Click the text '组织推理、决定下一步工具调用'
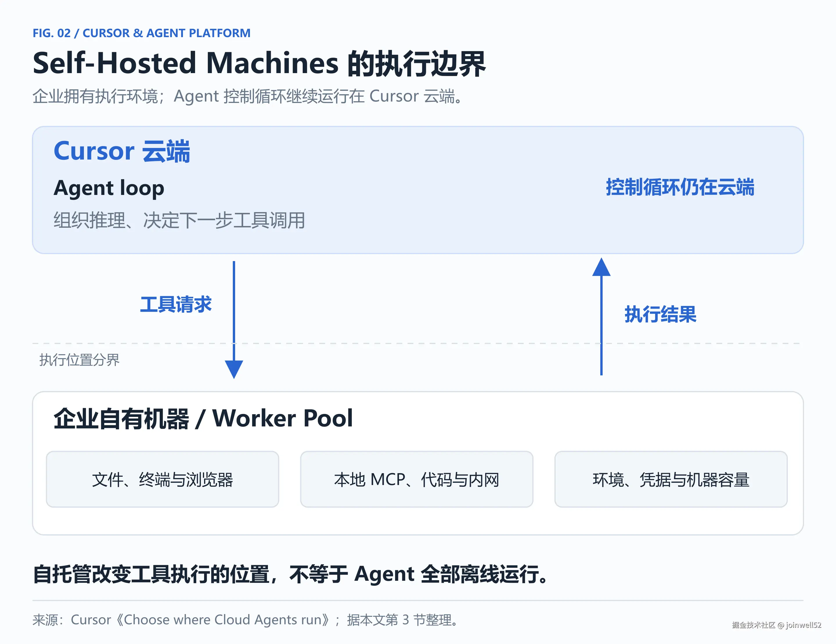 coord(179,220)
